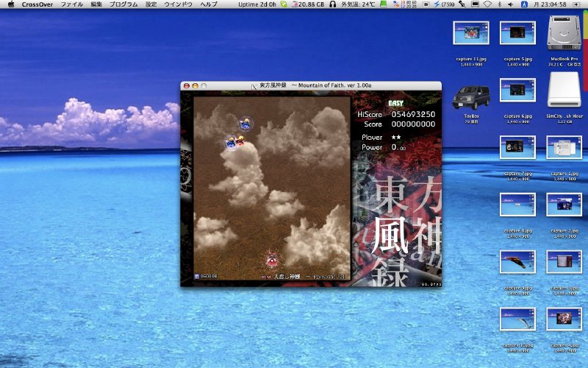Click the Score value 000000000

click(413, 124)
